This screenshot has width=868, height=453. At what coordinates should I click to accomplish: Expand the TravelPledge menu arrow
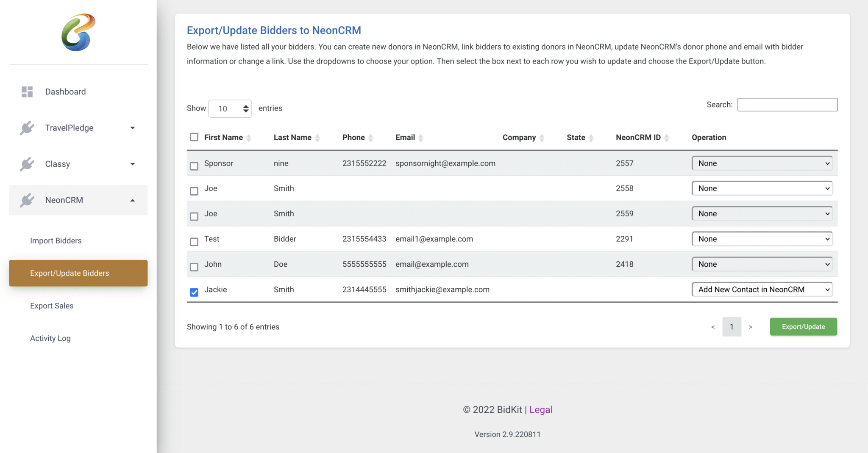coord(133,128)
